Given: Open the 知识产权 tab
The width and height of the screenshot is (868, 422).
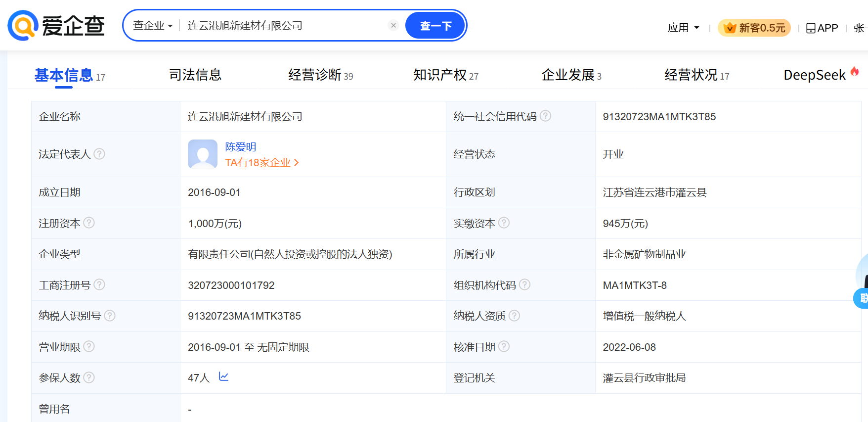Looking at the screenshot, I should (446, 75).
